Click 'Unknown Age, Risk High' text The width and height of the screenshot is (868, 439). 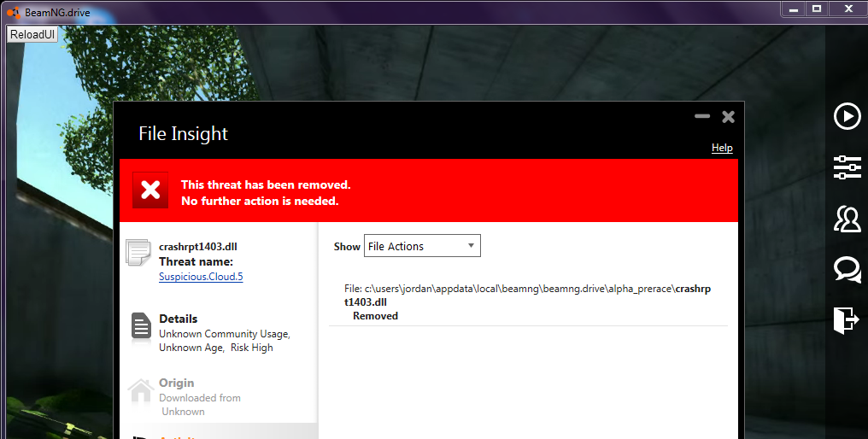click(216, 348)
